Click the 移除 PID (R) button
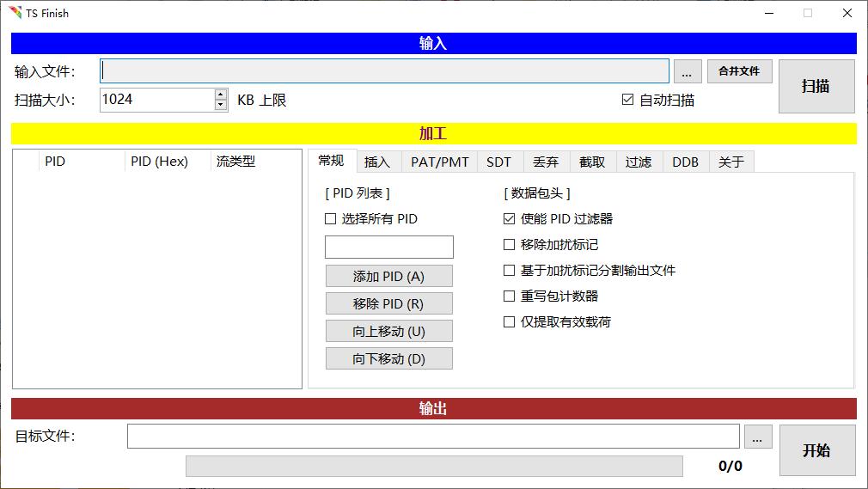This screenshot has width=868, height=489. [389, 303]
